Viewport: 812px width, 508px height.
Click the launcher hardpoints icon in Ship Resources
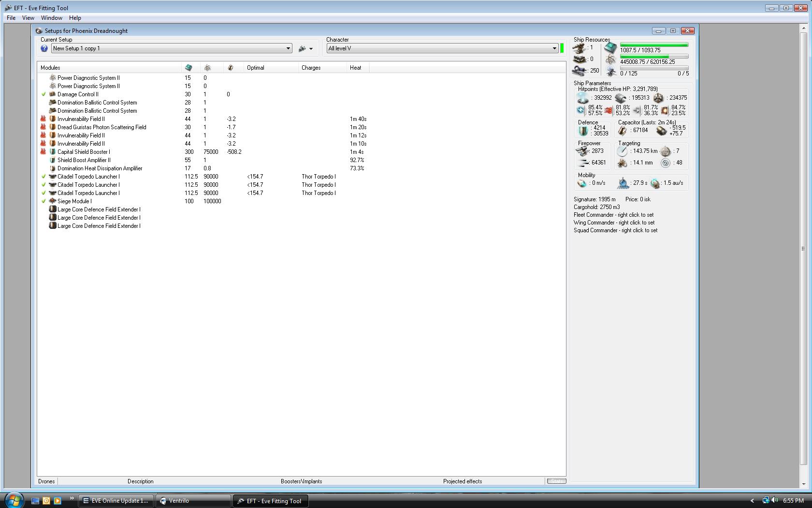click(x=579, y=59)
